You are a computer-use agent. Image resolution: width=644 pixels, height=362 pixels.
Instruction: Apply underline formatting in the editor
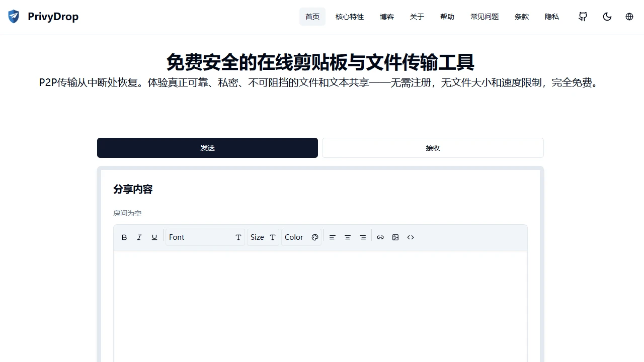[x=154, y=237]
